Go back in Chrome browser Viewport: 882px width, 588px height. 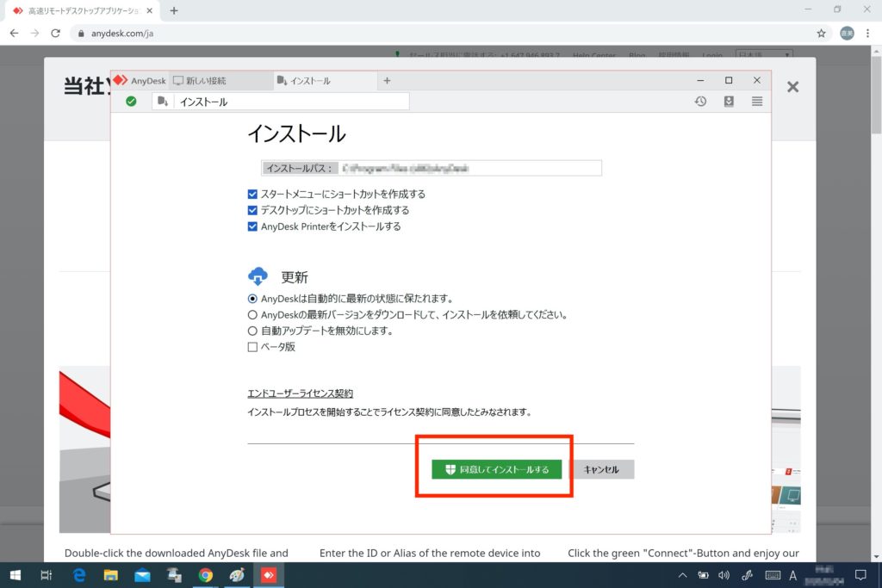tap(14, 34)
